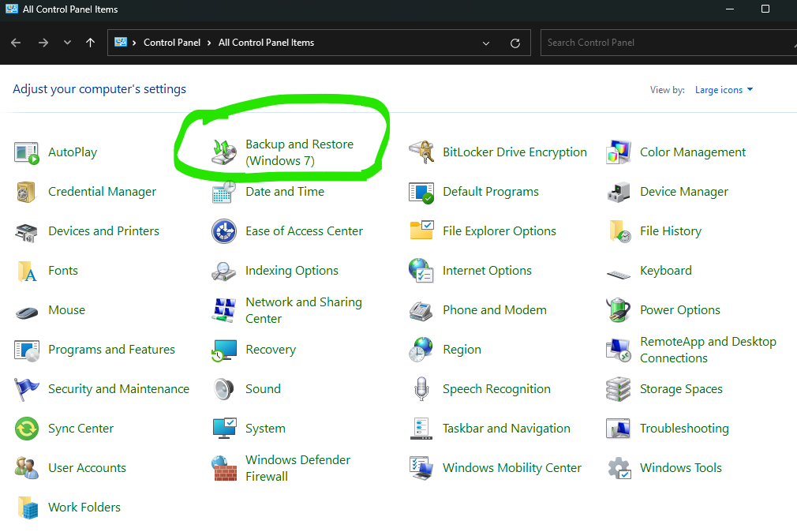Open the Windows Mobility Center link text
This screenshot has height=532, width=797.
click(512, 468)
